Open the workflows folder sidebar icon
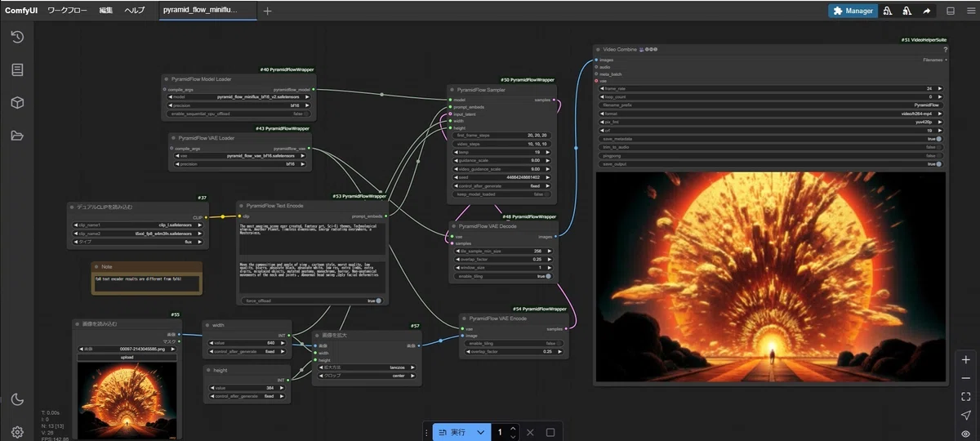Screen dimensions: 980x441 point(17,136)
